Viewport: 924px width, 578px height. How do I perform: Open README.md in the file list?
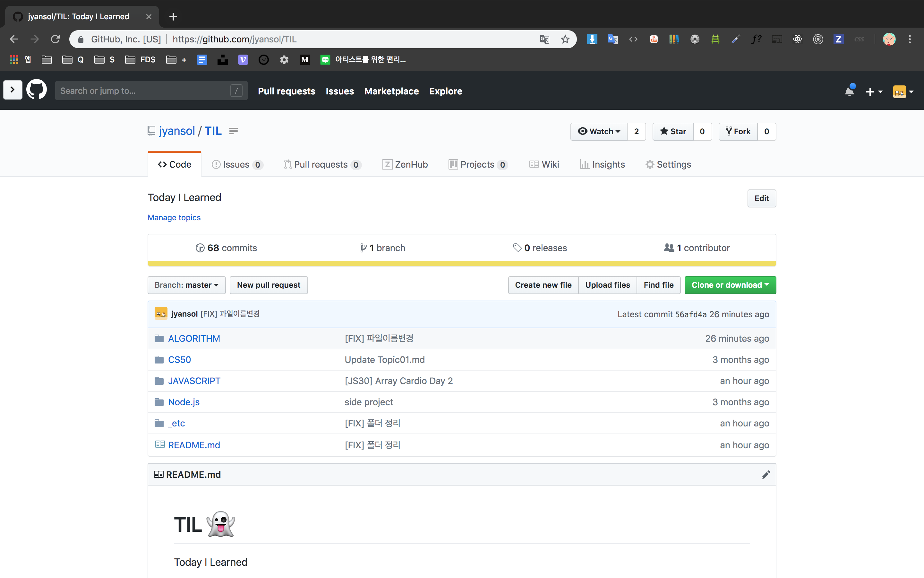point(194,445)
